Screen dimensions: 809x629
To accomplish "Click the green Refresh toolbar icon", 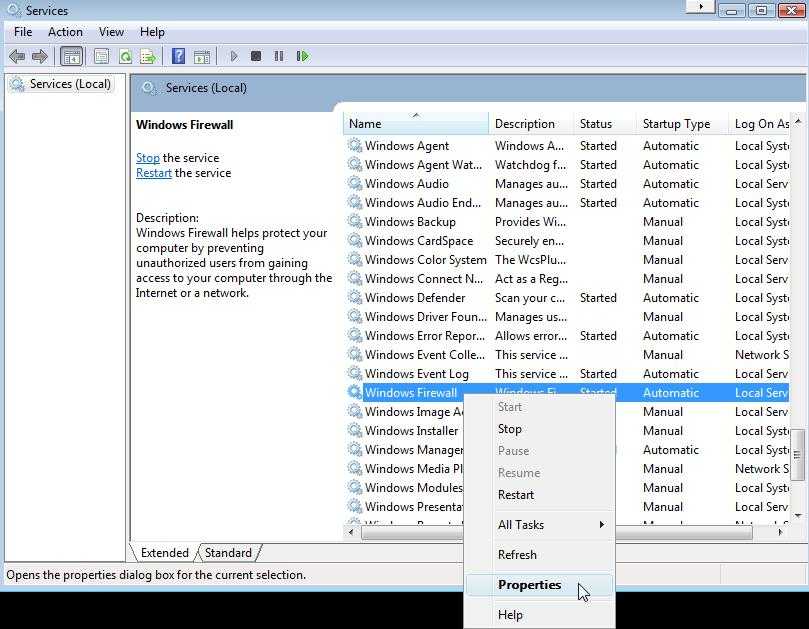I will tap(125, 56).
